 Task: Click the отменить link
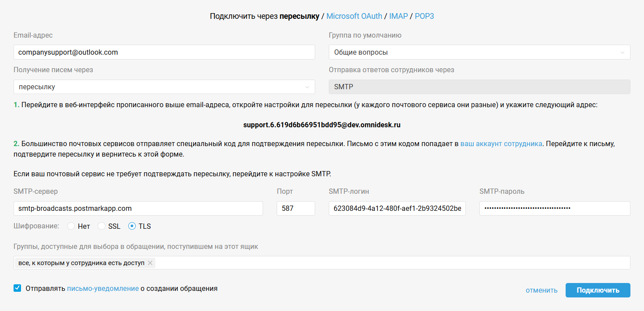(542, 290)
